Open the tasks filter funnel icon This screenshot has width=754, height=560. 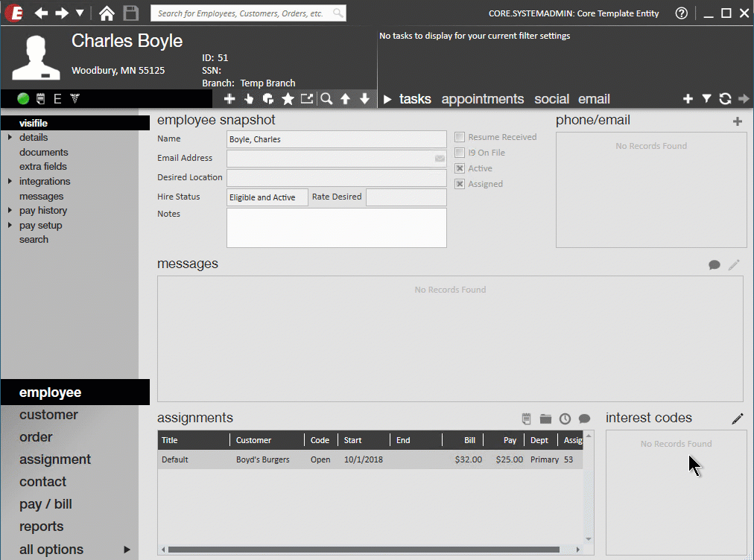[x=706, y=99]
